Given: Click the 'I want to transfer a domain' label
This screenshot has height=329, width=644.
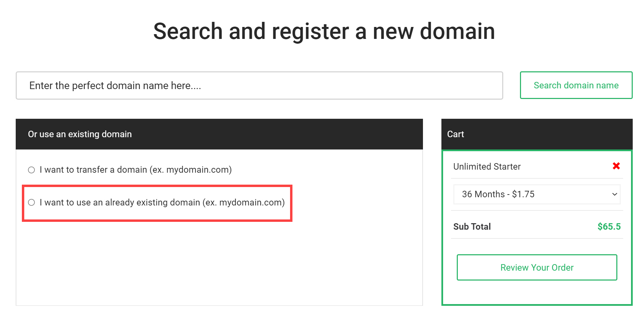Looking at the screenshot, I should [x=136, y=170].
